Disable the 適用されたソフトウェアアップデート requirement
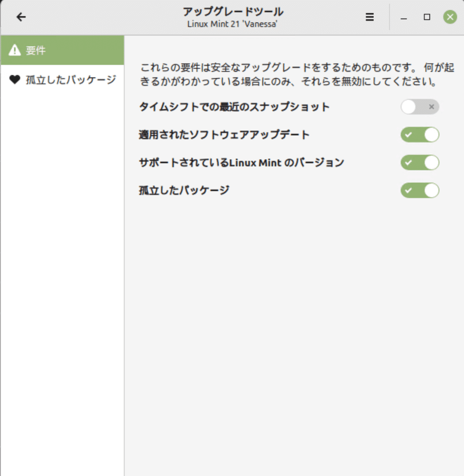The image size is (464, 476). [x=419, y=134]
